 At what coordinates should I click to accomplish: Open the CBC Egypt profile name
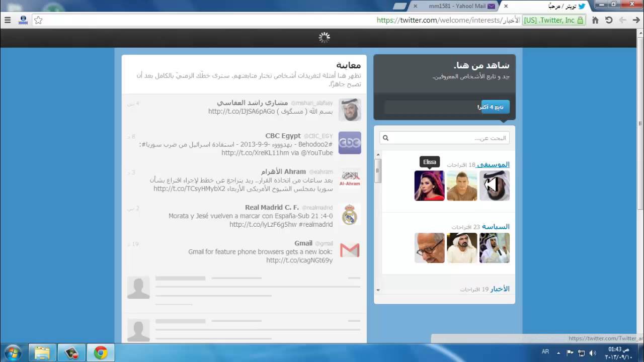tap(283, 136)
